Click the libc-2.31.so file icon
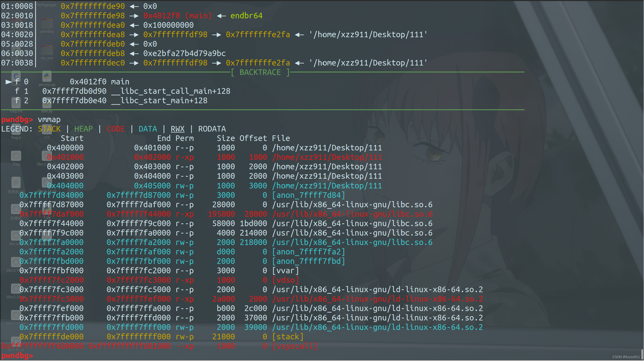The width and height of the screenshot is (644, 361). (16, 315)
